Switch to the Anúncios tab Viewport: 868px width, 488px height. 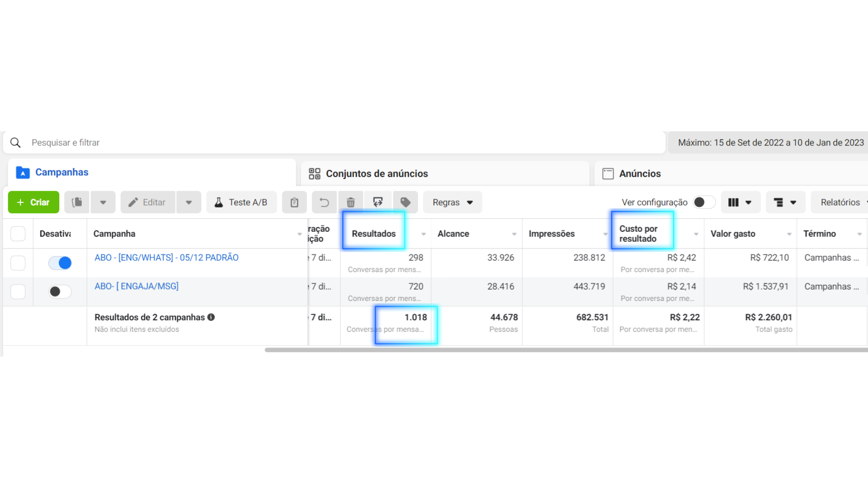639,174
